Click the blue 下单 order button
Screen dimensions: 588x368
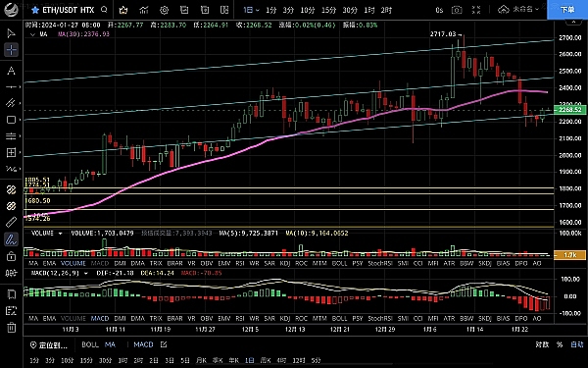(567, 10)
